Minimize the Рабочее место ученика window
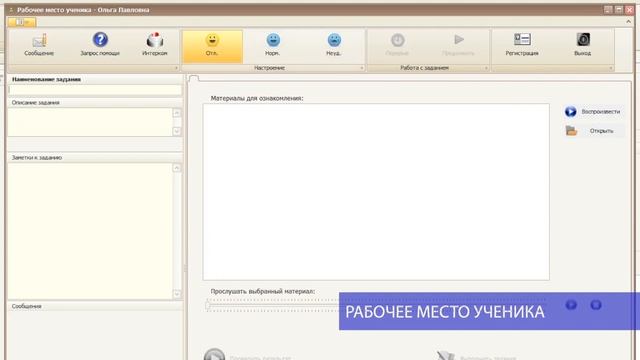The image size is (640, 360). 608,10
